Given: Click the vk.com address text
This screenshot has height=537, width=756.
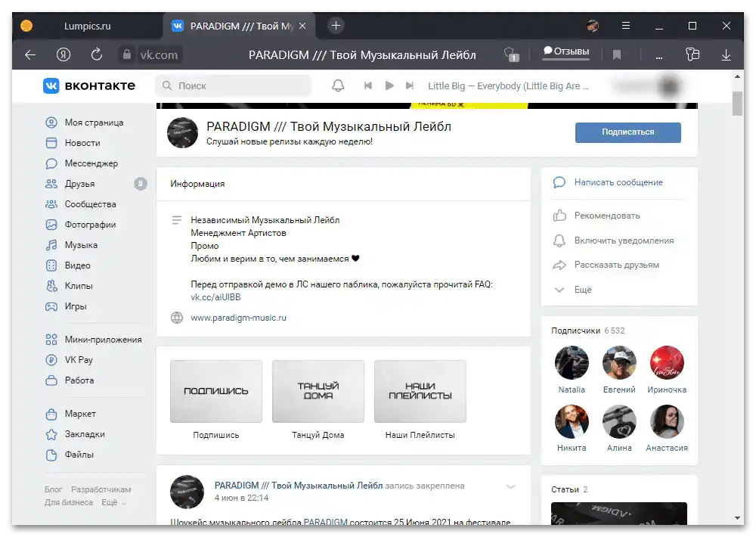Looking at the screenshot, I should point(159,55).
